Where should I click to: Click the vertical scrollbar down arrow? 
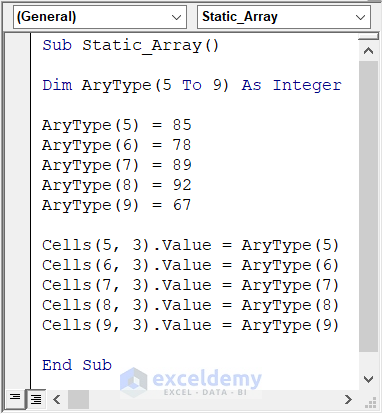368,379
